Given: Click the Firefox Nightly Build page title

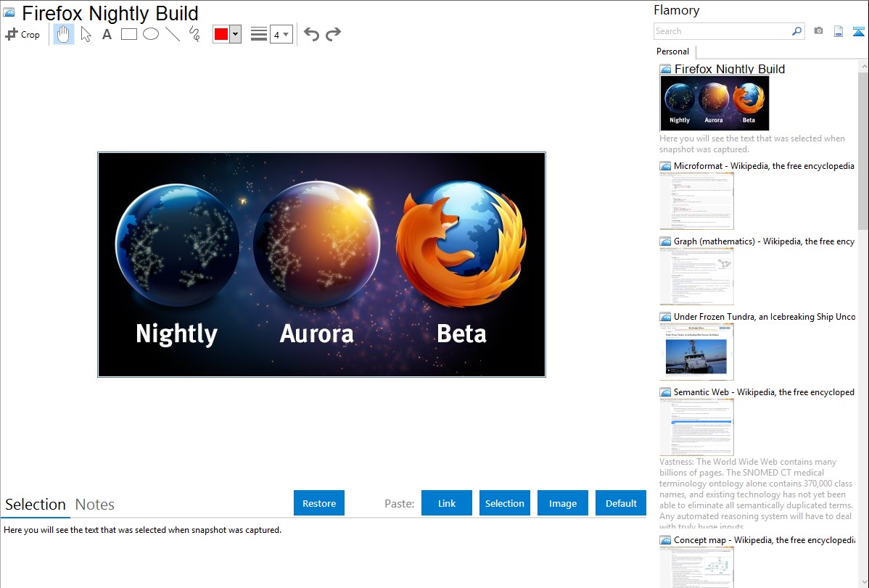Looking at the screenshot, I should pyautogui.click(x=110, y=13).
